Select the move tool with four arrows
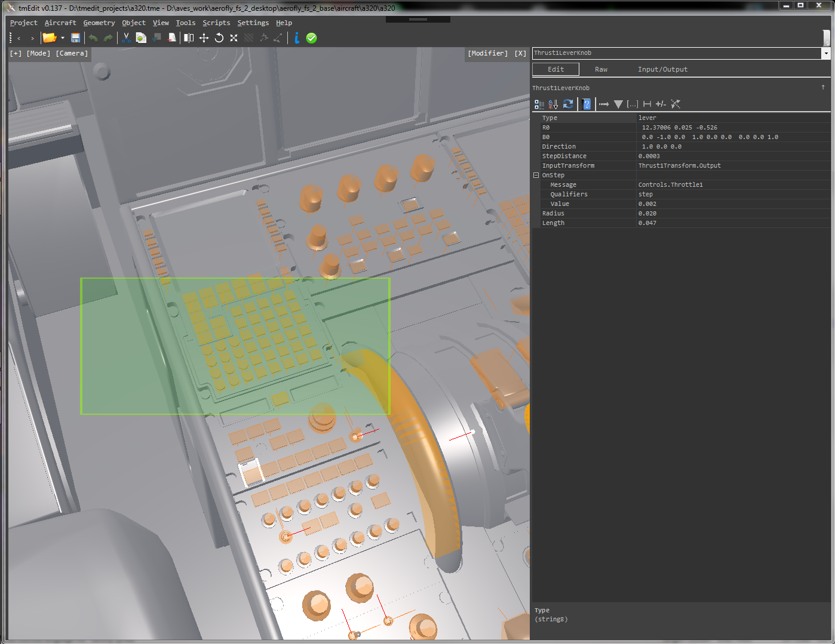 (204, 38)
